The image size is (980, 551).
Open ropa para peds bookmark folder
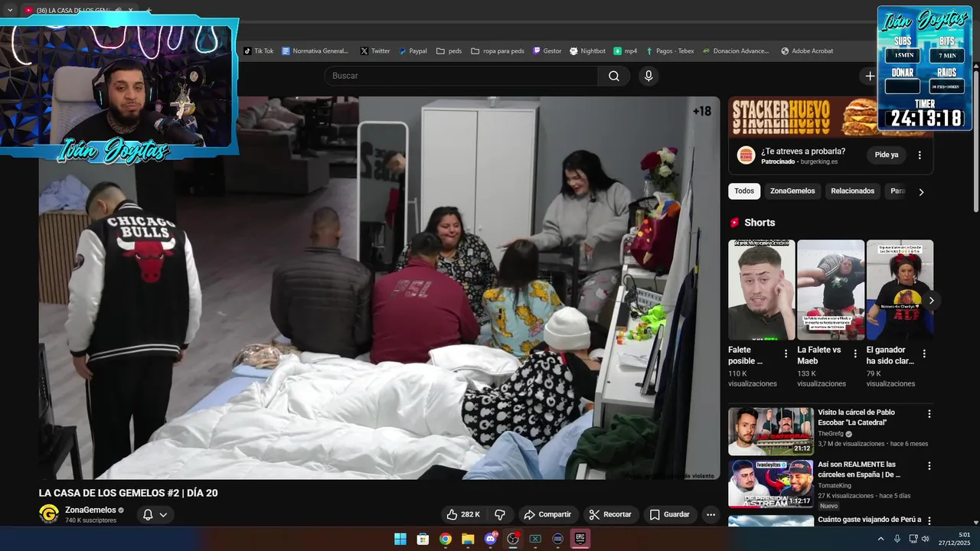[498, 51]
